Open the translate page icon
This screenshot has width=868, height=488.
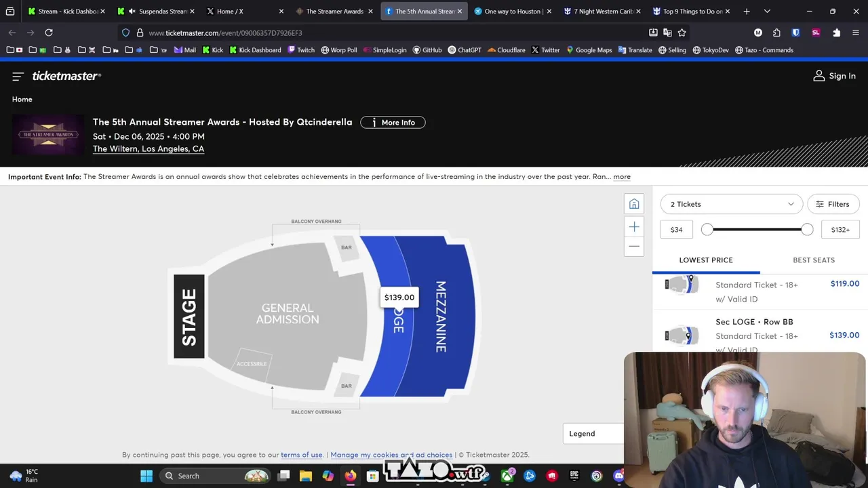[x=667, y=33]
